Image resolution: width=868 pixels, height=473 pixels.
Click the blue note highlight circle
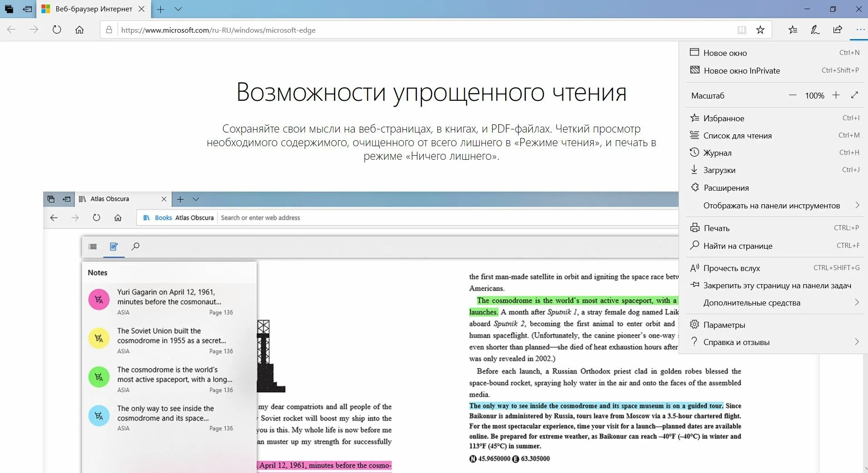pyautogui.click(x=99, y=416)
